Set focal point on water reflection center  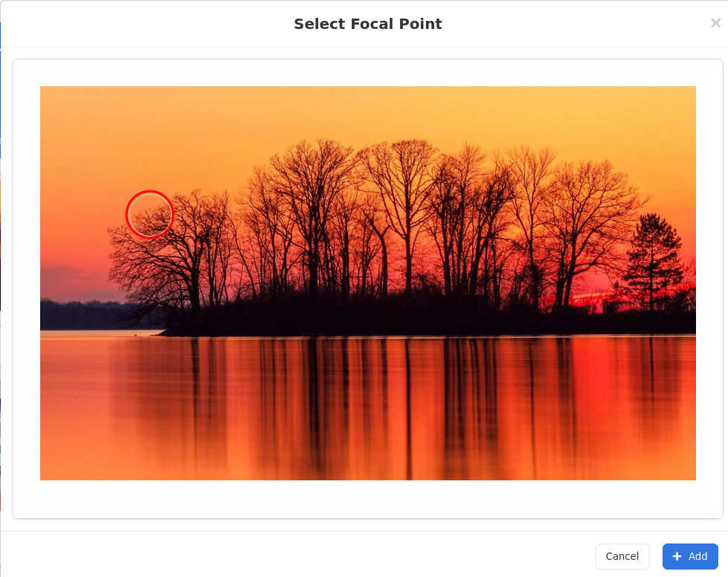click(367, 408)
